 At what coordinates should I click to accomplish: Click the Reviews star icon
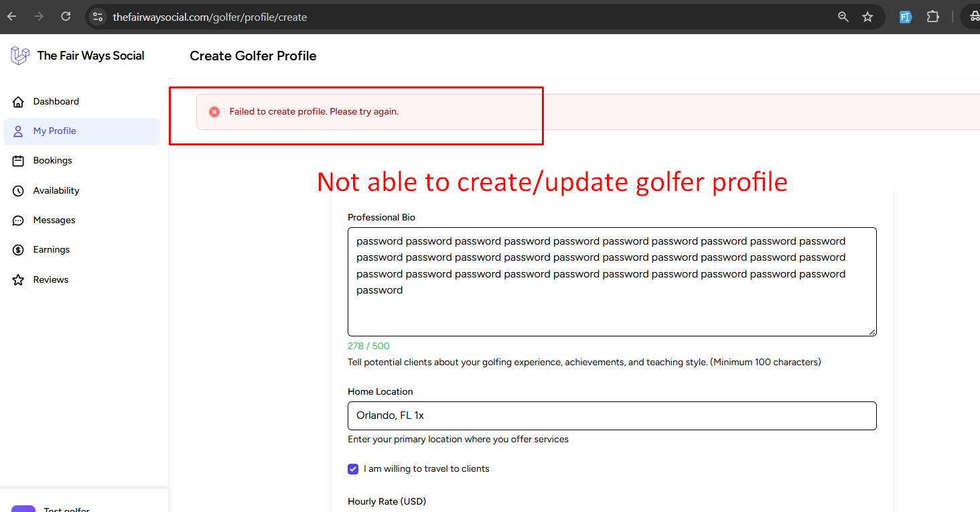[x=19, y=280]
